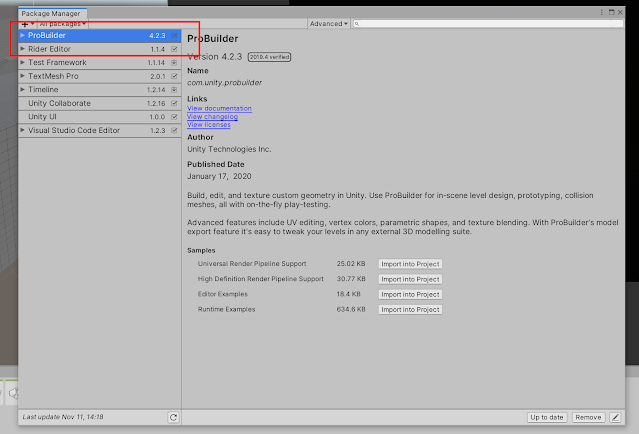Viewport: 639px width, 434px height.
Task: Import Universal Render Pipeline Support sample
Action: [410, 264]
